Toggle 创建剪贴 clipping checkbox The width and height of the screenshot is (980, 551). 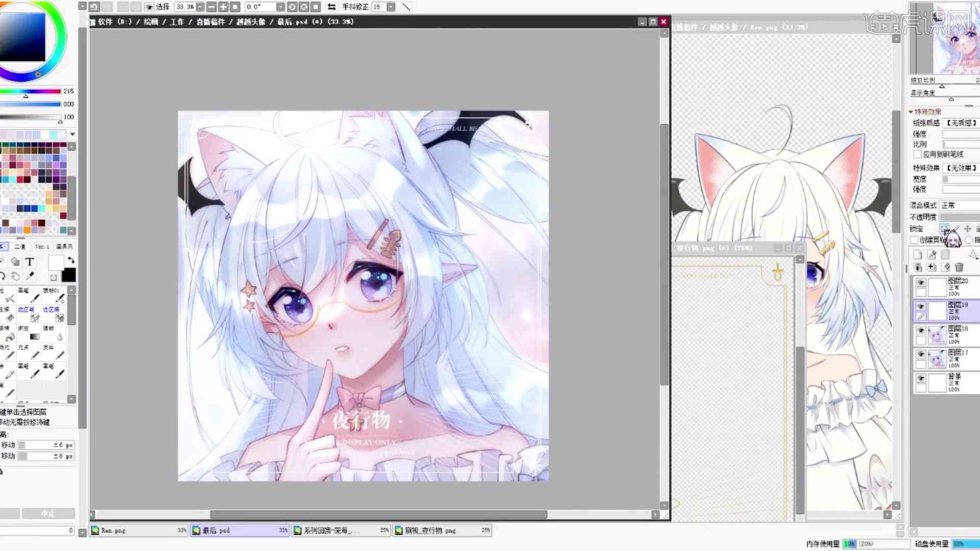[x=914, y=240]
